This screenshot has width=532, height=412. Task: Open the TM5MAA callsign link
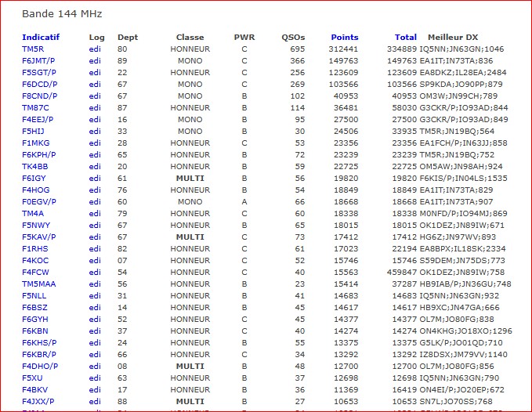pos(38,284)
